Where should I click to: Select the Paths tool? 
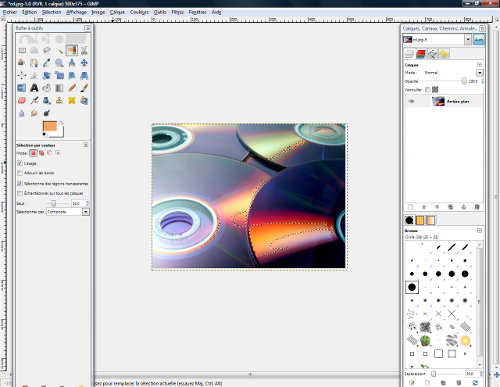coord(34,63)
